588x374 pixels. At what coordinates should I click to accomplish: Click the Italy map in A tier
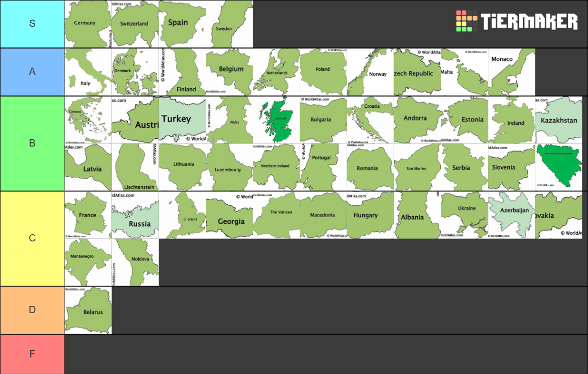click(87, 72)
